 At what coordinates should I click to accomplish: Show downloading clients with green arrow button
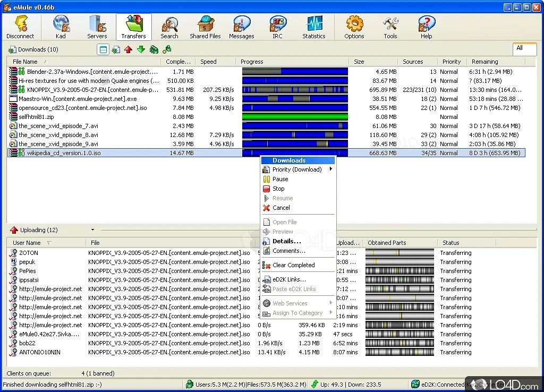pyautogui.click(x=141, y=49)
